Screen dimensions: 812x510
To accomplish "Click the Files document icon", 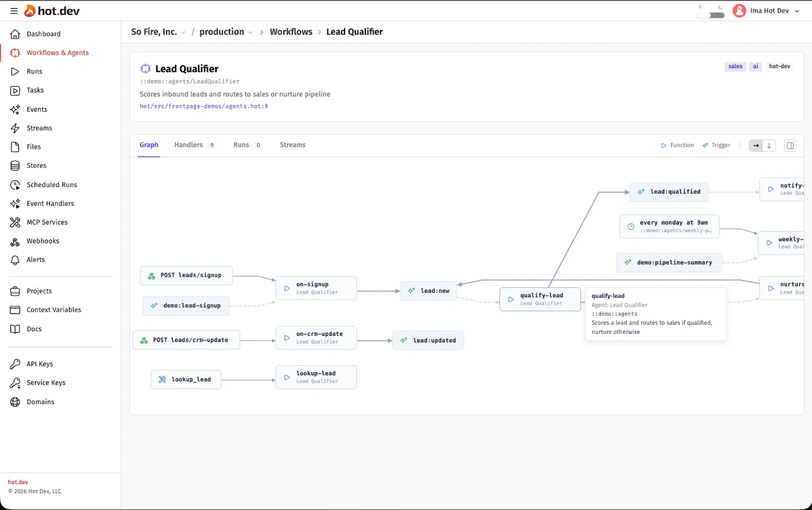I will coord(15,147).
